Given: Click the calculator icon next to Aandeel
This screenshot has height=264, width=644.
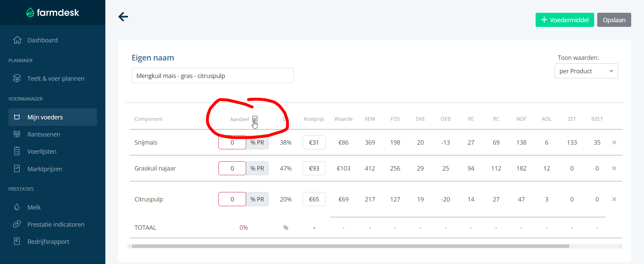Looking at the screenshot, I should tap(255, 119).
